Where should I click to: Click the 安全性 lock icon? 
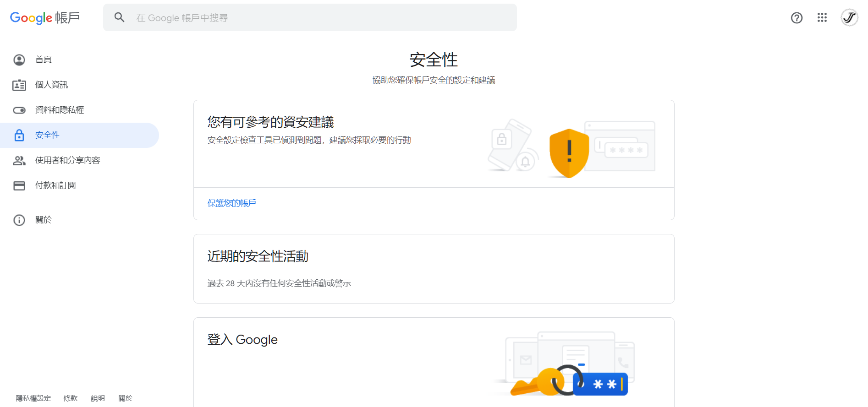19,135
